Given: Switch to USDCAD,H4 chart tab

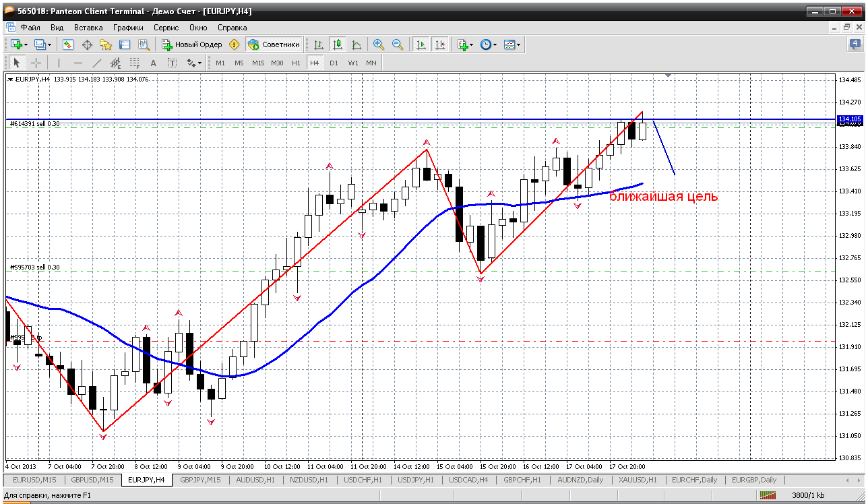Looking at the screenshot, I should coord(468,480).
